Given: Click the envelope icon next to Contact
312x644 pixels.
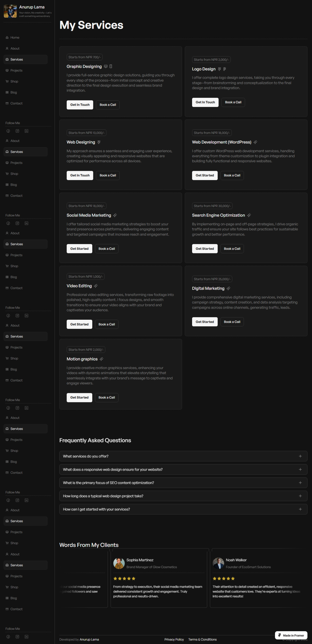Looking at the screenshot, I should click(7, 103).
